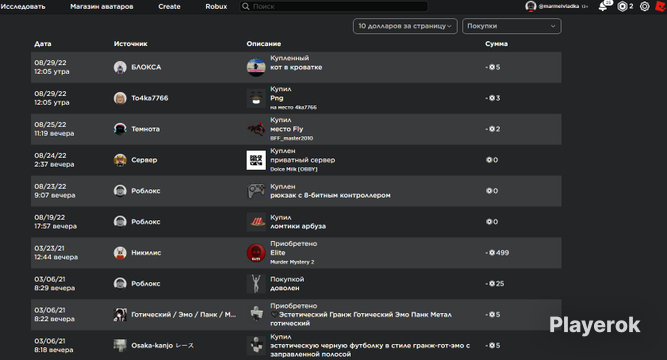Open ломтики арбуза item thumbnail
This screenshot has height=360, width=667.
click(x=256, y=222)
